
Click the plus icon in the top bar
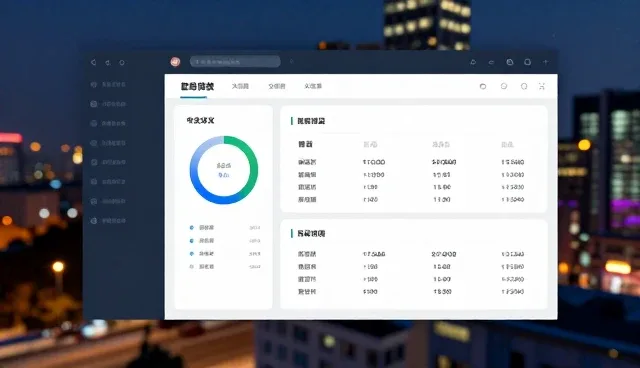[x=545, y=62]
